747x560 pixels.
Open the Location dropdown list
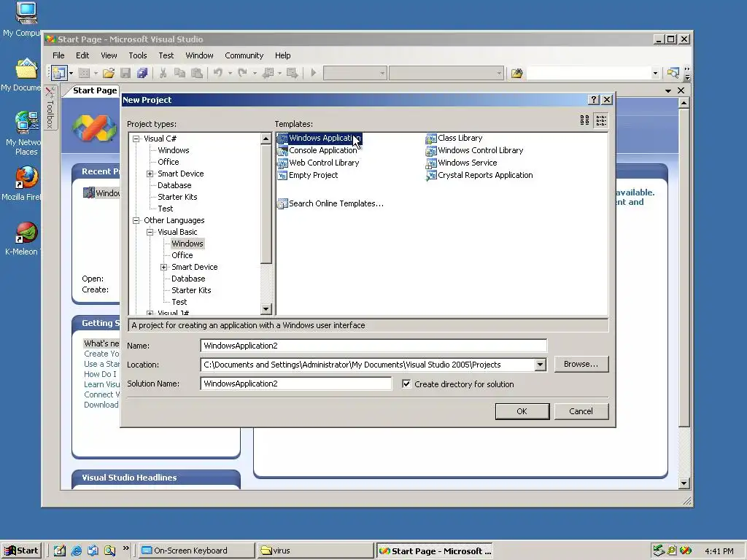click(540, 365)
